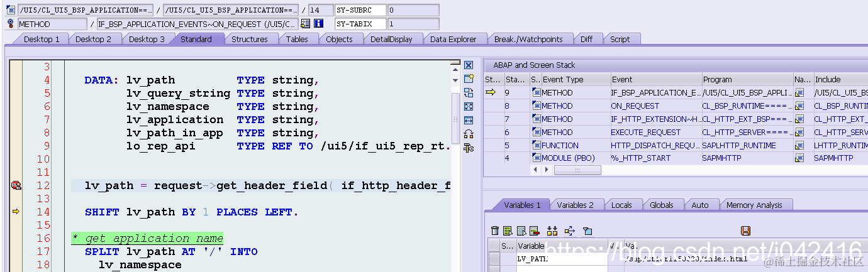
Task: Open the Diff tab
Action: coord(586,39)
